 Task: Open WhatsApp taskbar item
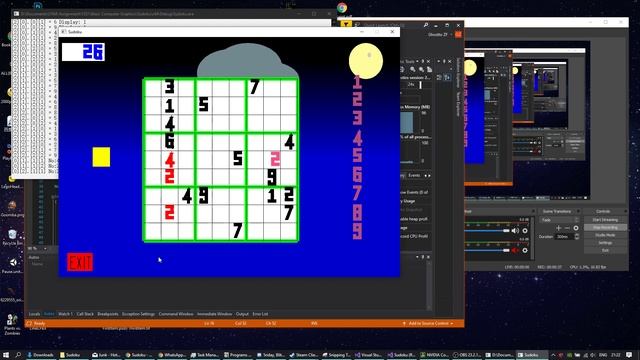[172, 355]
